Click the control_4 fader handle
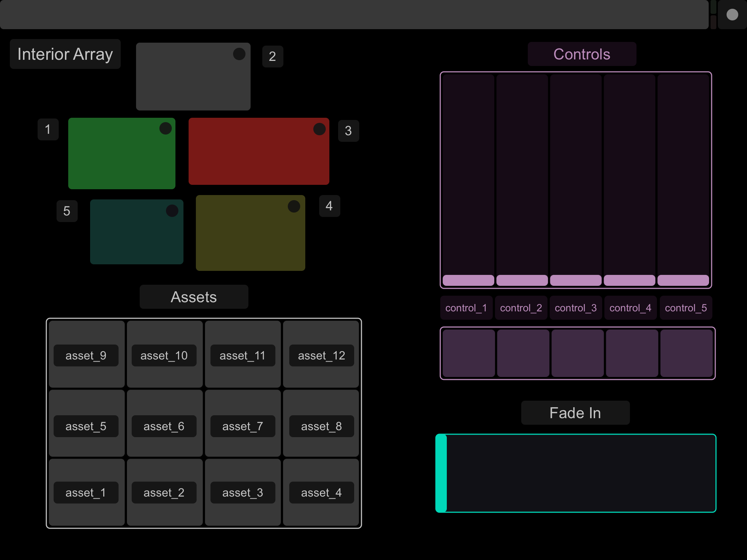 630,280
